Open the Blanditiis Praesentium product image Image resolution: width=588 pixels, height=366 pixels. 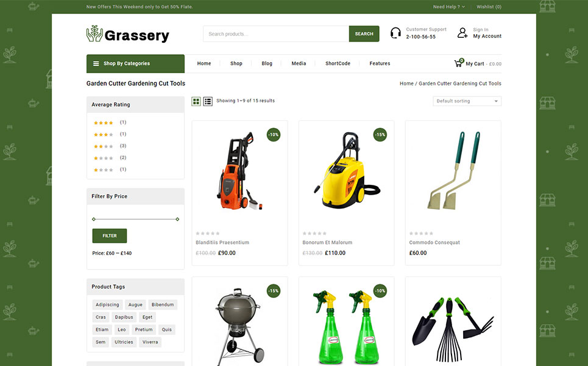point(239,172)
